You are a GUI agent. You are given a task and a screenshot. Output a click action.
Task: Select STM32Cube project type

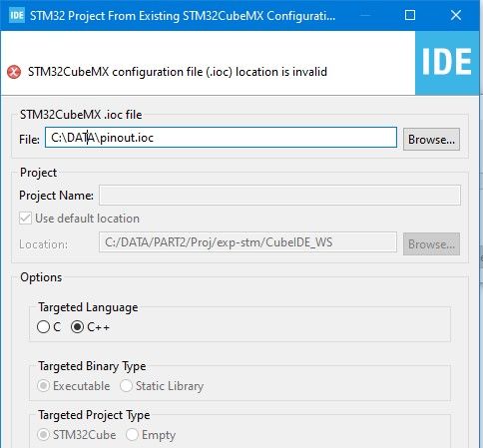click(x=43, y=435)
